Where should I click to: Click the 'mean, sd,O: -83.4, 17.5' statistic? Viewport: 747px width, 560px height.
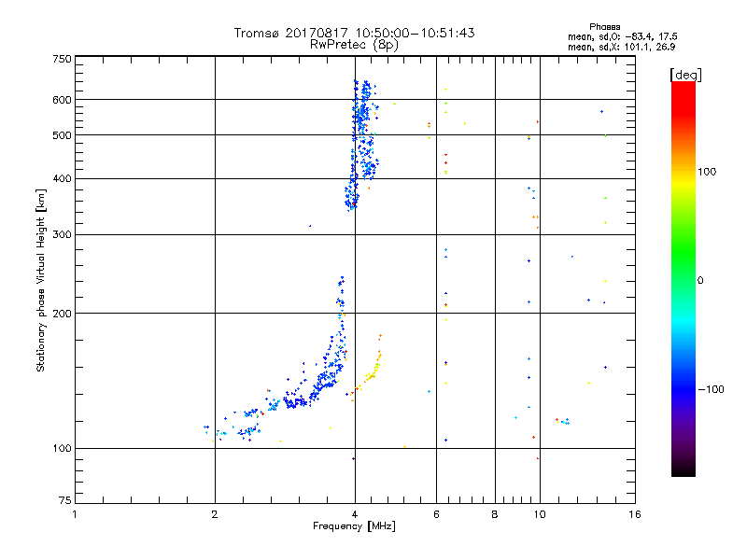(x=622, y=36)
